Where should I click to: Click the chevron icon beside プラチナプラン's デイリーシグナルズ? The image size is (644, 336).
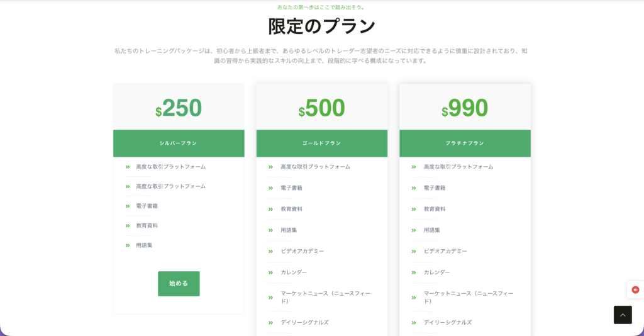(x=414, y=323)
